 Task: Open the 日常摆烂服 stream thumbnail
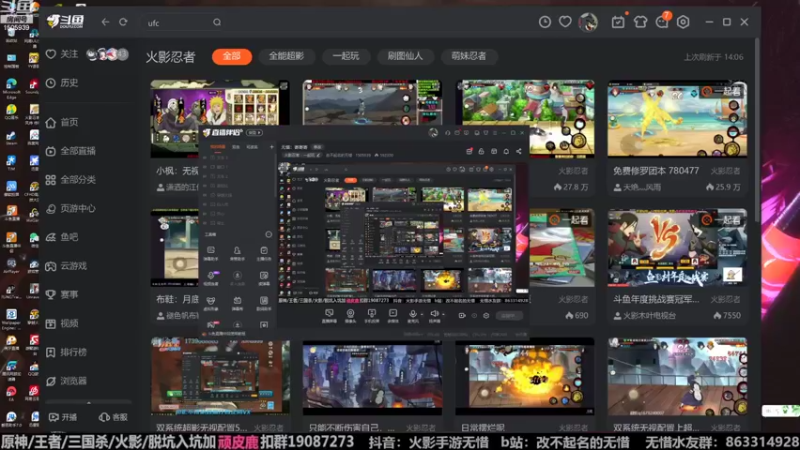pyautogui.click(x=524, y=376)
